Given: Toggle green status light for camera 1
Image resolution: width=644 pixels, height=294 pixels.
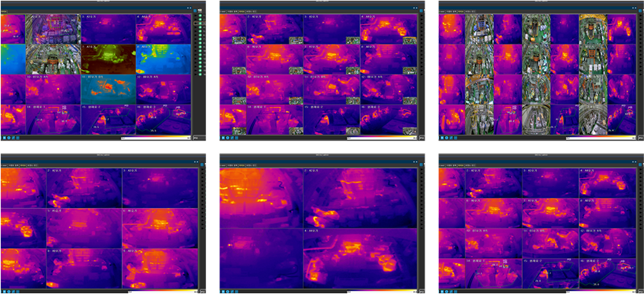Looking at the screenshot, I should [200, 15].
